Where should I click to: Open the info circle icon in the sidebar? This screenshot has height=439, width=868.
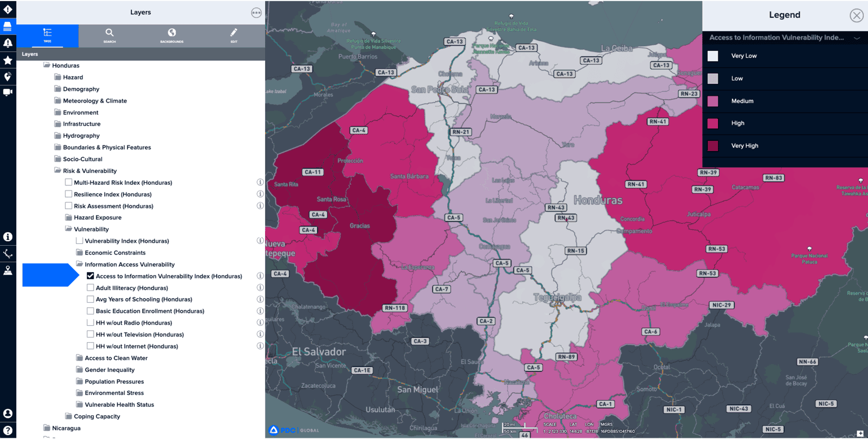pyautogui.click(x=8, y=237)
